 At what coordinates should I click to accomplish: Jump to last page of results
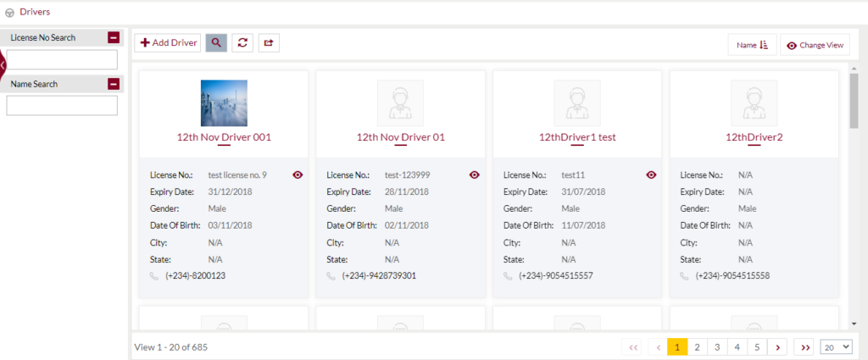click(805, 347)
